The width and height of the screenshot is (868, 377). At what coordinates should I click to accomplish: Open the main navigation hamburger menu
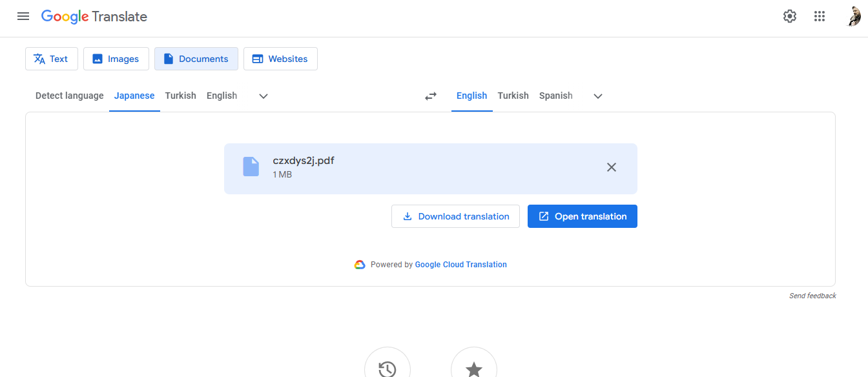(x=23, y=16)
